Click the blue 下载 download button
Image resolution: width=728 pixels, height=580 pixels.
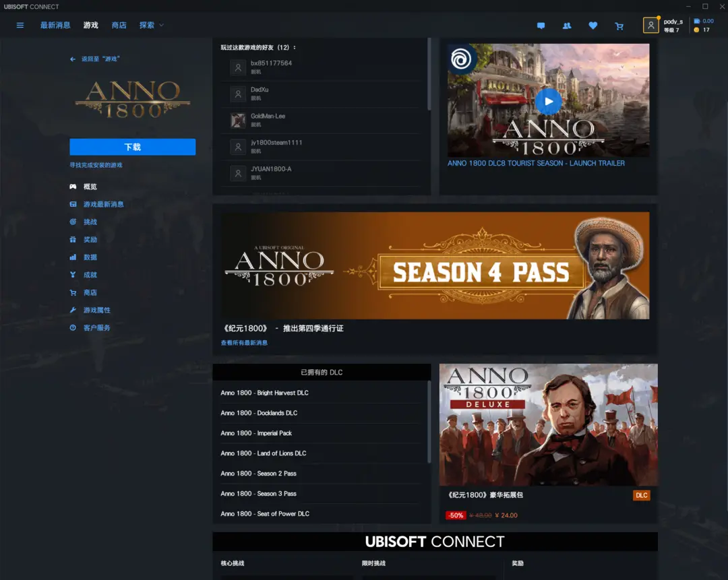[x=132, y=147]
